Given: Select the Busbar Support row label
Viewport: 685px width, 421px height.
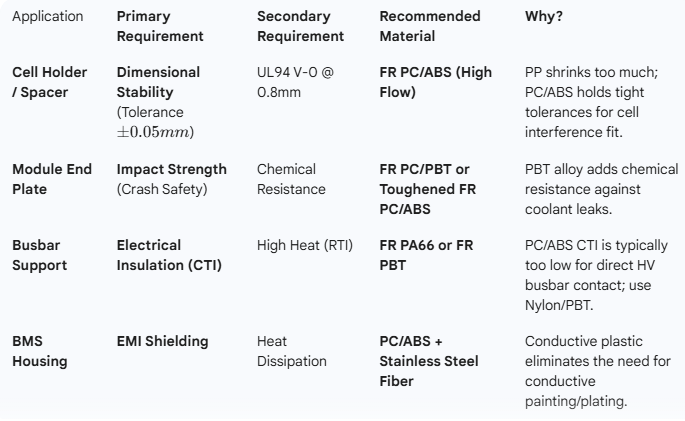Looking at the screenshot, I should (x=44, y=253).
